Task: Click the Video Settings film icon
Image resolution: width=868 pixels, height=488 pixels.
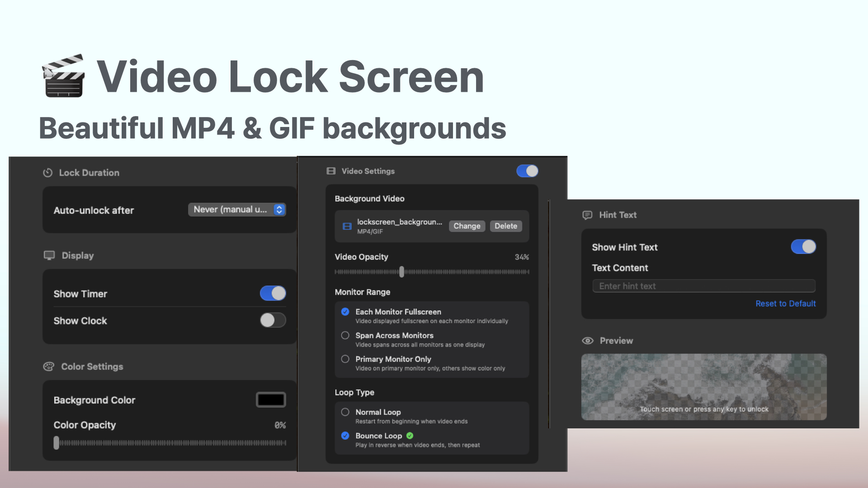Action: (331, 171)
